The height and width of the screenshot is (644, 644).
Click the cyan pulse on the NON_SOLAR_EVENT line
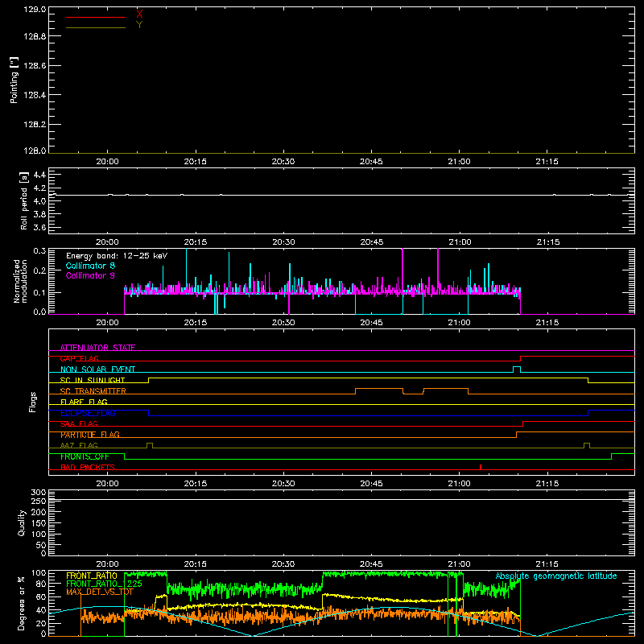pos(517,369)
